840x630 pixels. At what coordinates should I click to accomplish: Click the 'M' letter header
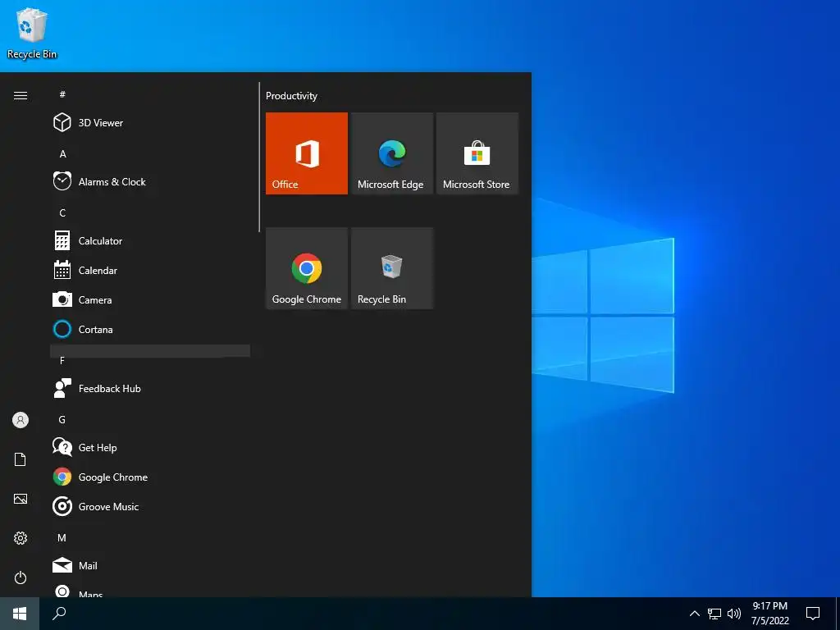click(62, 537)
